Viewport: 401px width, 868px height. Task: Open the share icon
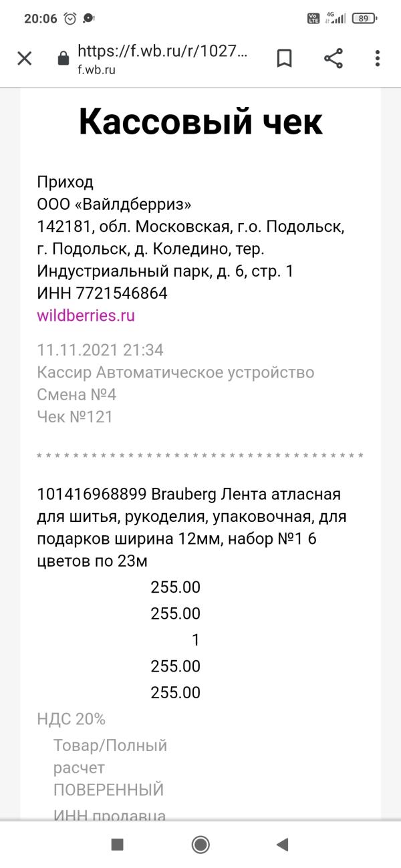tap(333, 59)
